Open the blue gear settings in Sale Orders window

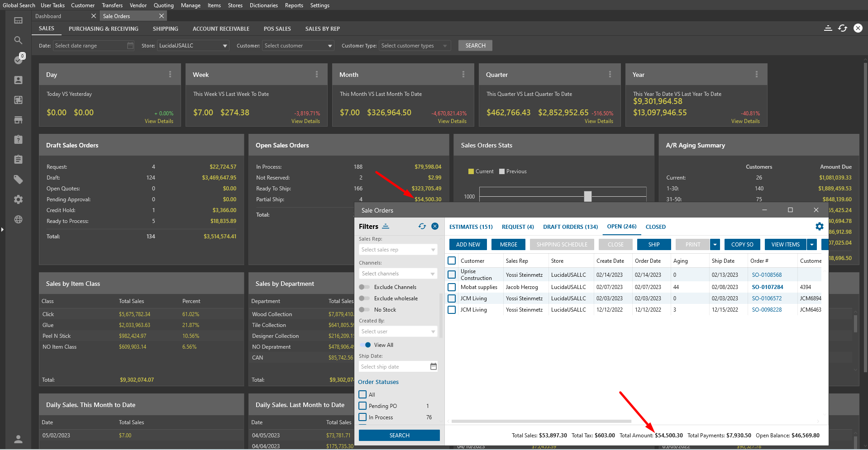coord(819,227)
